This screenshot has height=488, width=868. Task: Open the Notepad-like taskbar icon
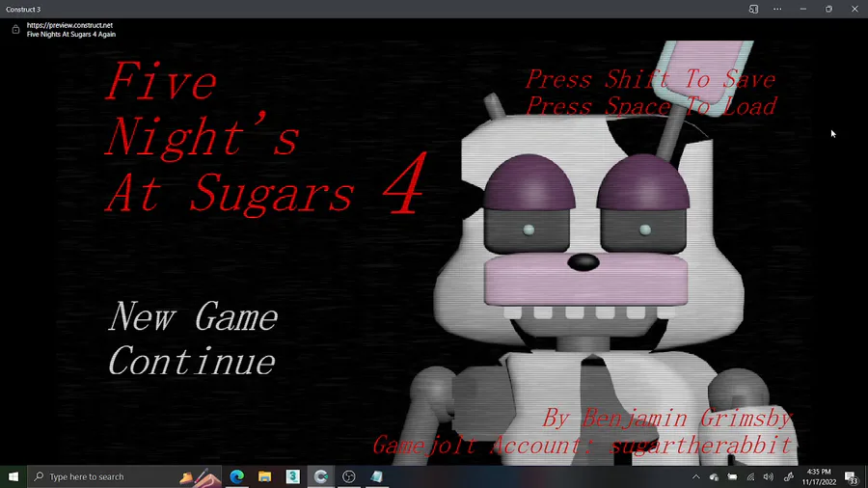[x=376, y=476]
